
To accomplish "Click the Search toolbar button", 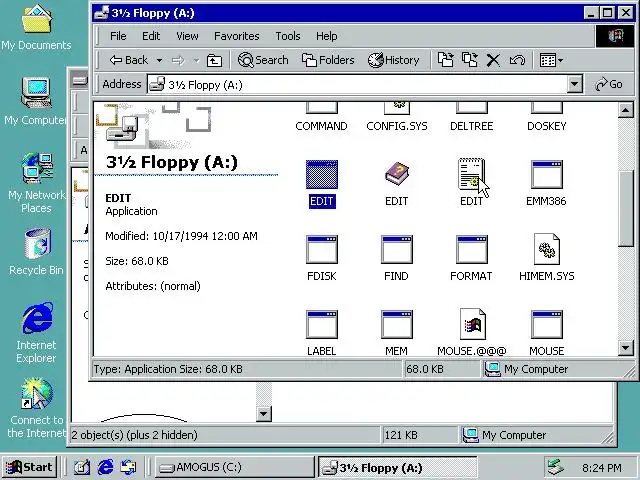I will coord(263,60).
